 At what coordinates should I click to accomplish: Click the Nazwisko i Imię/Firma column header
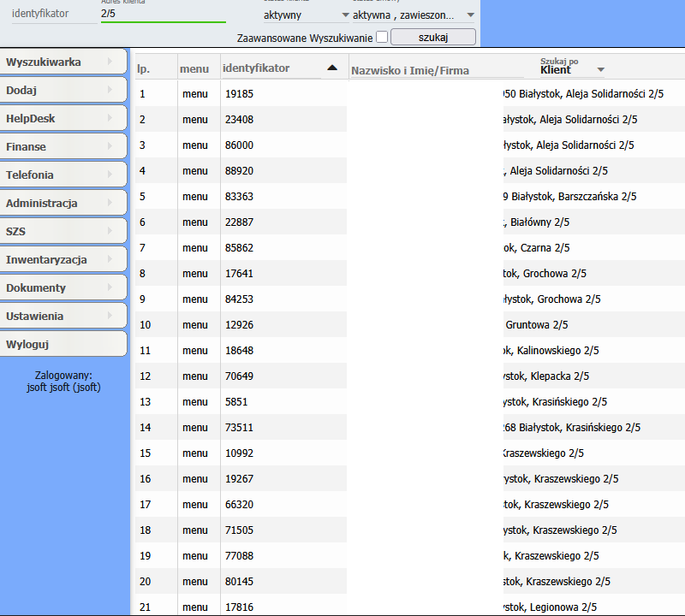coord(410,71)
